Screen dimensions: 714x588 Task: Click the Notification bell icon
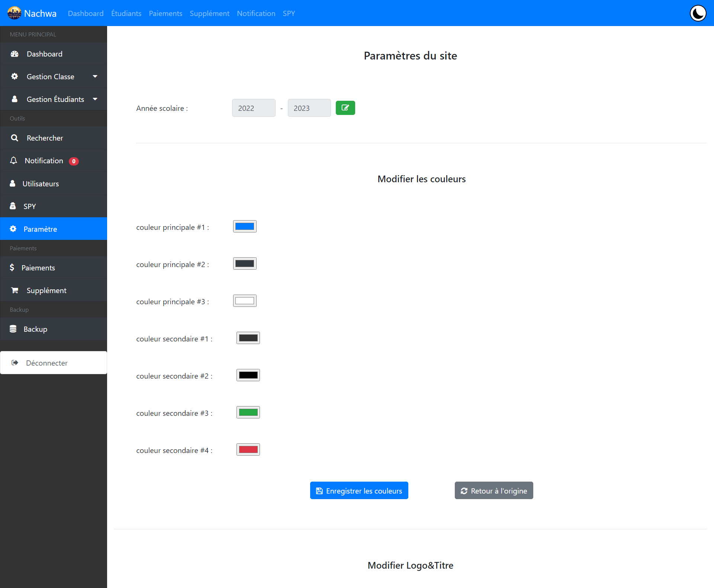(x=14, y=161)
